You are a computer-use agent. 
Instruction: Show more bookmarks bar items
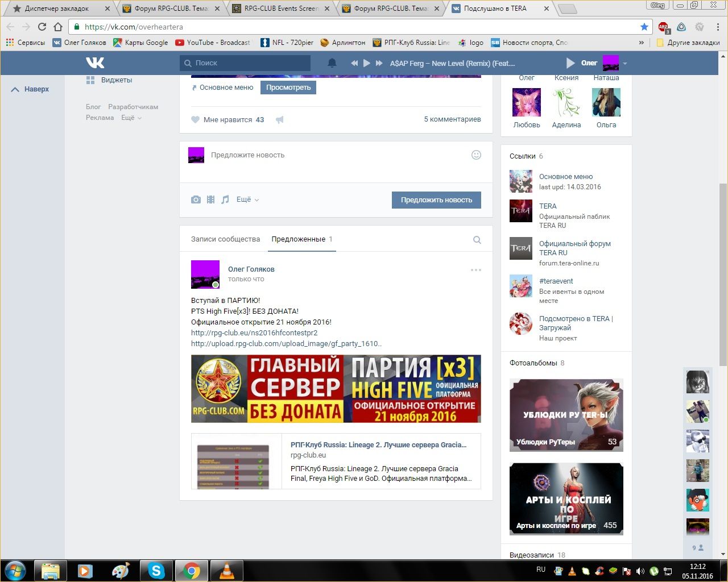tap(642, 43)
